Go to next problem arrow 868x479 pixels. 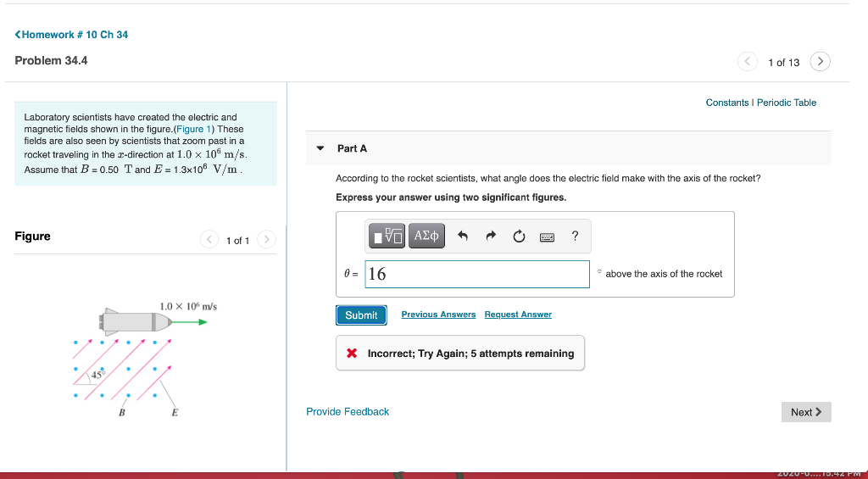point(821,62)
